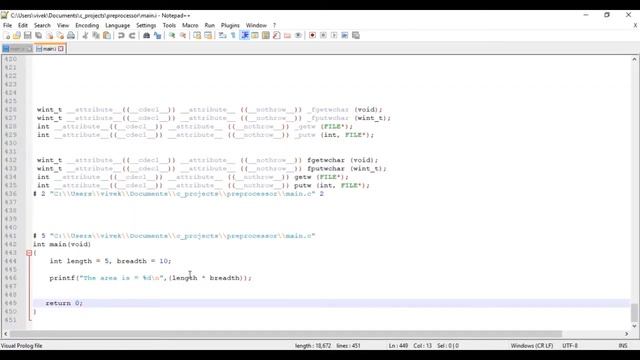Viewport: 640px width, 360px height.
Task: Click Visual Prolog file language label
Action: point(22,346)
